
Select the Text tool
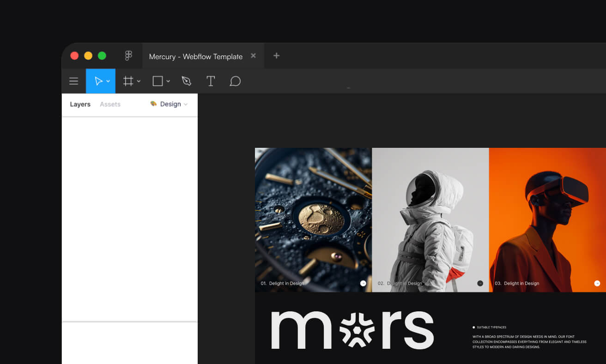point(211,81)
